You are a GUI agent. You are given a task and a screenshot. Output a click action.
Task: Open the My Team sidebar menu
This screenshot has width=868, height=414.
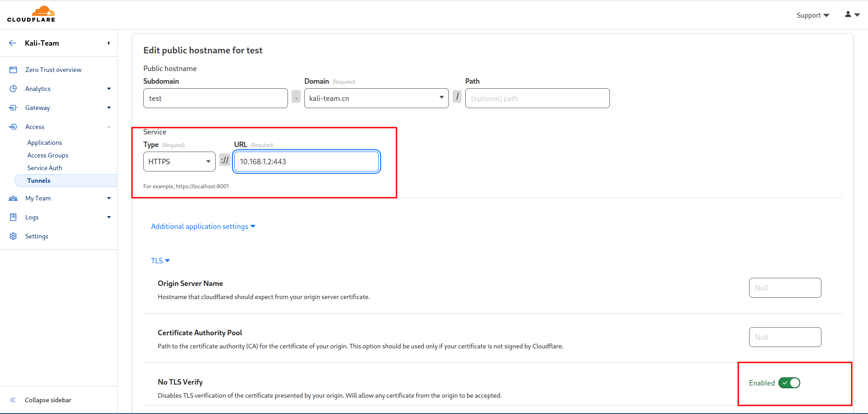point(38,198)
